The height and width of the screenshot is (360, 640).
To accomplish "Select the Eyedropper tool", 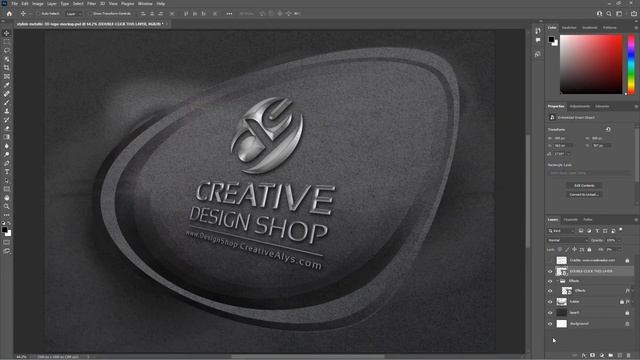I will coord(7,85).
